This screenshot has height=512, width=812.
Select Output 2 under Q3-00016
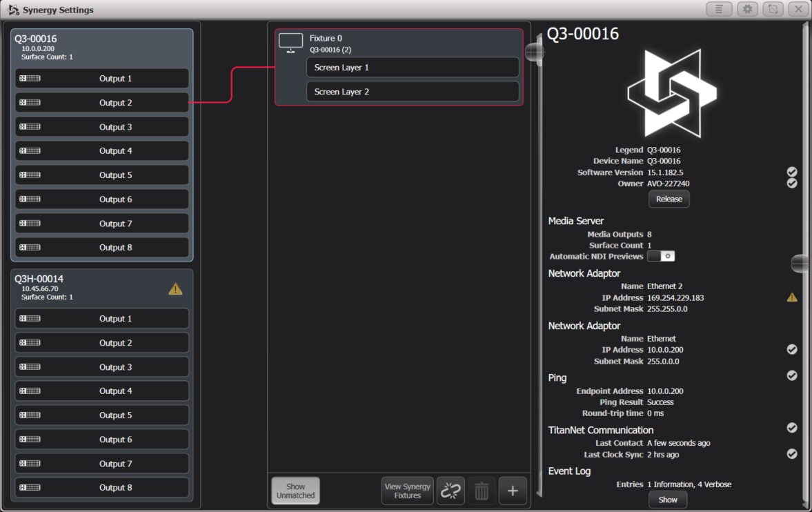pos(101,102)
